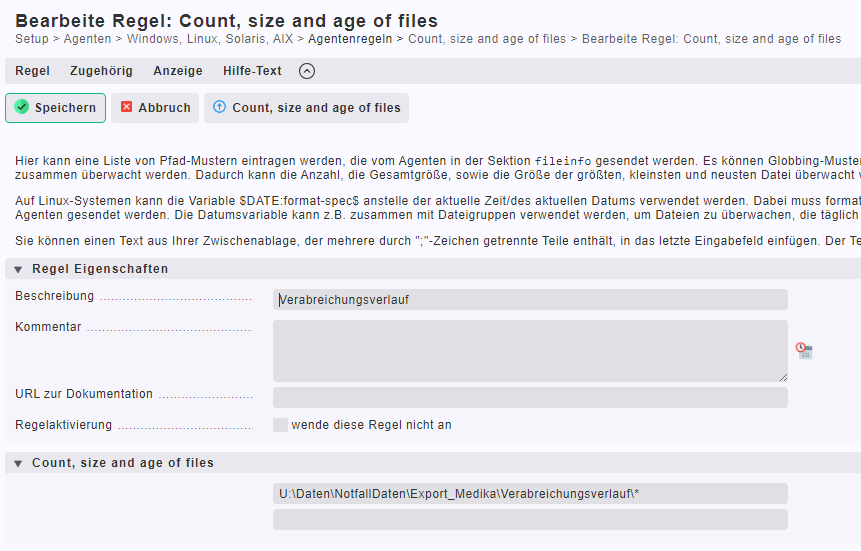Screen dimensions: 861x551
Task: Grab the Kommentar textarea resize handle
Action: (x=783, y=377)
